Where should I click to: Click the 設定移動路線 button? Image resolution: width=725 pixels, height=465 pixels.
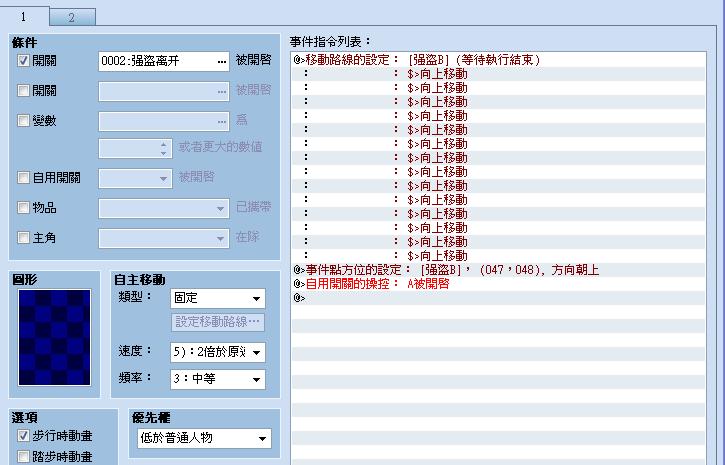point(218,322)
